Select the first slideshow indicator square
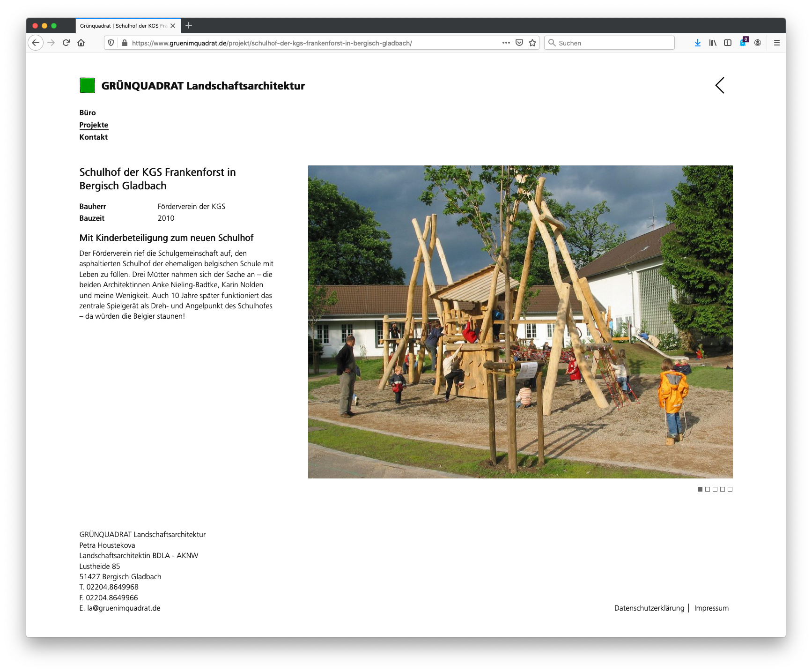The height and width of the screenshot is (672, 812). tap(700, 489)
